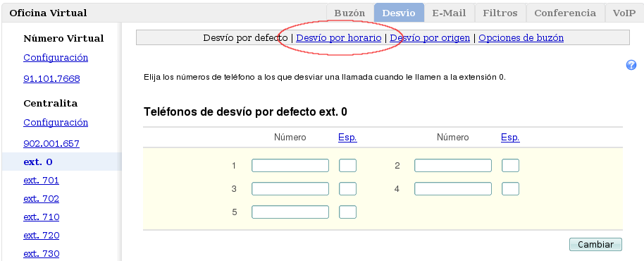Go to the Filtros tab
This screenshot has width=644, height=261.
click(x=500, y=13)
